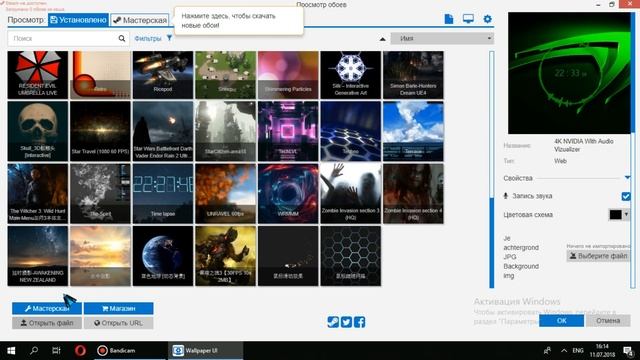Screen dimensions: 640x360
Task: Open the notification center icon
Action: [628, 351]
